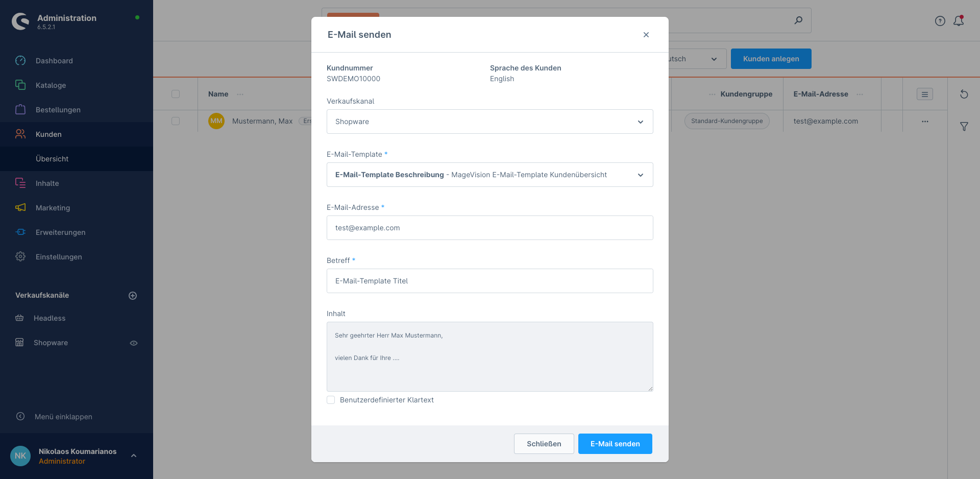Toggle Shopware sales channel visibility eye
This screenshot has width=980, height=479.
pos(134,343)
